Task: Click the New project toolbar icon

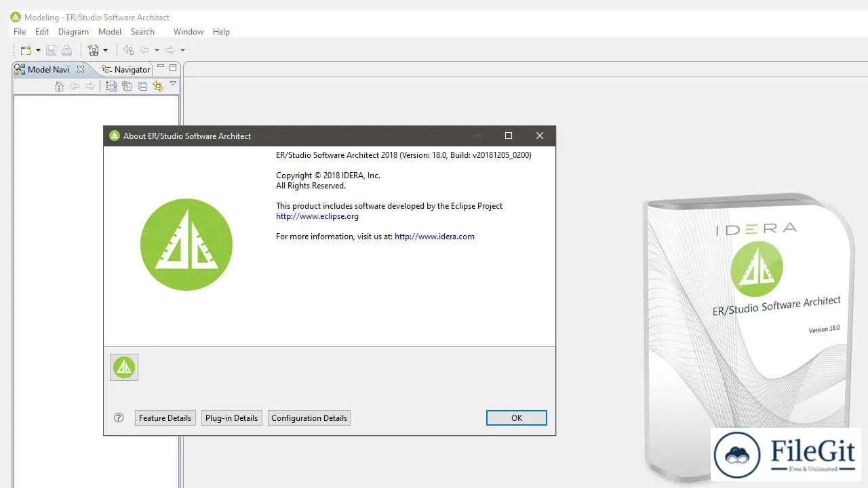Action: click(x=26, y=50)
